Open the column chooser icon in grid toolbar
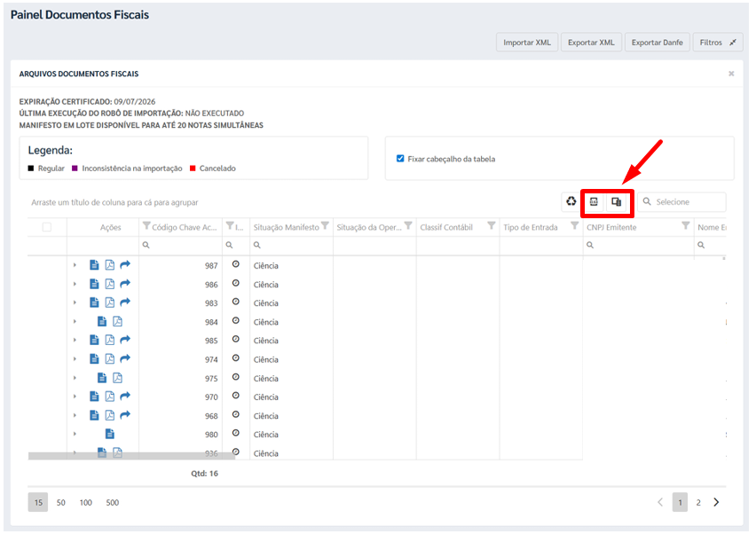This screenshot has width=756, height=534. click(x=616, y=201)
